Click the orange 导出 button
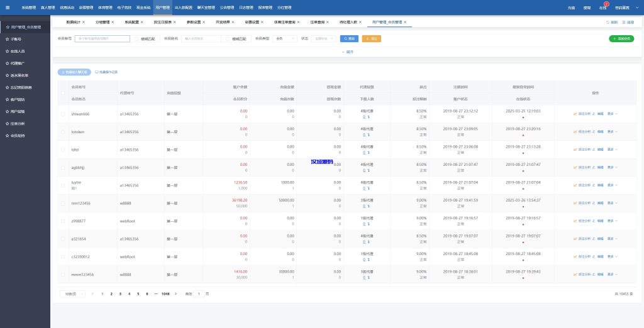This screenshot has height=328, width=644. point(371,38)
